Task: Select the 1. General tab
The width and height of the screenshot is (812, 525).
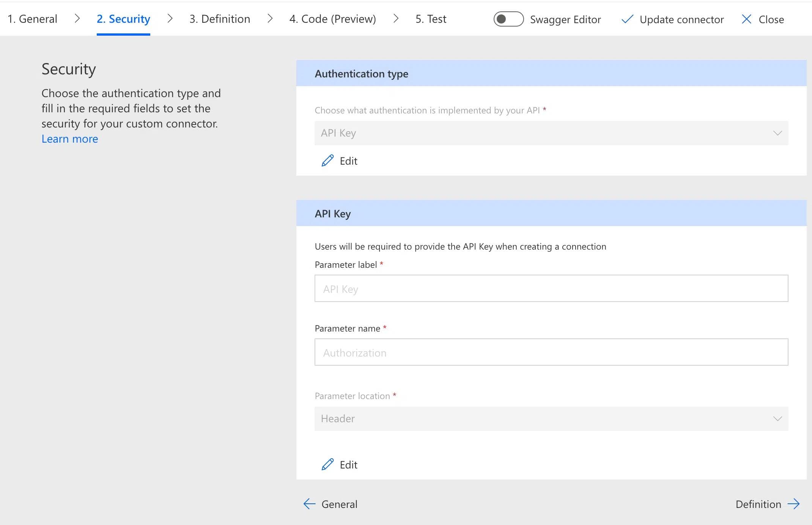Action: pos(32,19)
